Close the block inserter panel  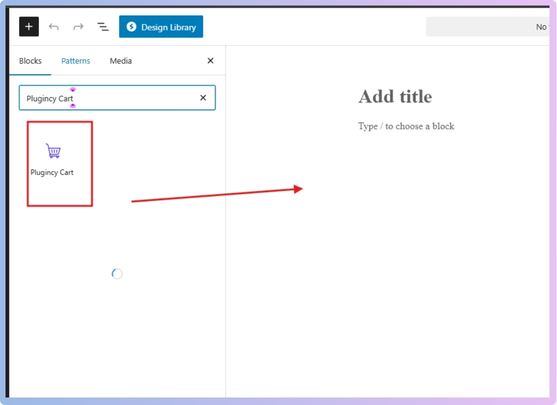[210, 61]
